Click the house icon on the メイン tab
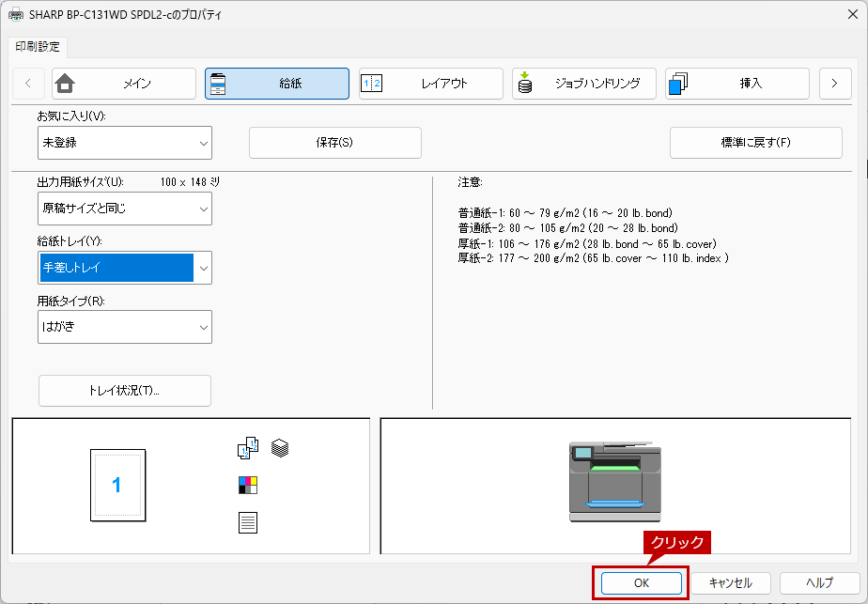This screenshot has height=604, width=868. pos(65,84)
